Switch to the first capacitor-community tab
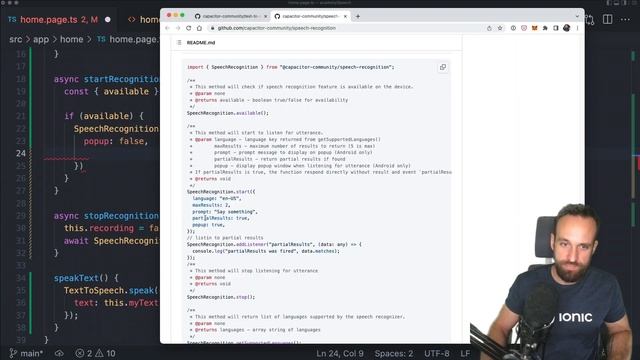640x360 pixels. pos(231,16)
